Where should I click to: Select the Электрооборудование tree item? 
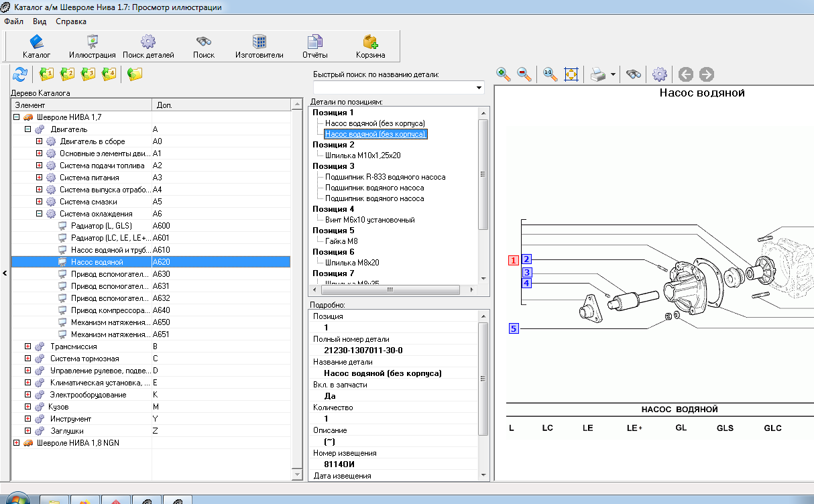click(88, 395)
